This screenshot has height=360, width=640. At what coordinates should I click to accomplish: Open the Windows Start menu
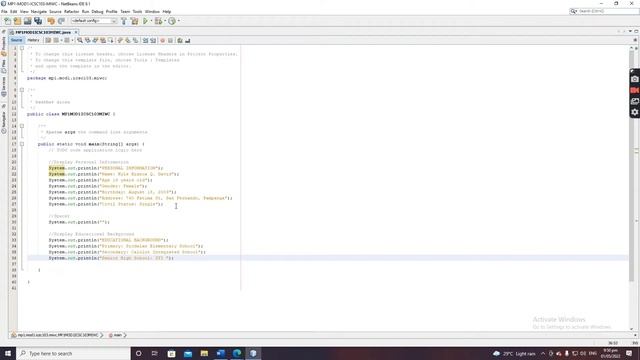(8, 353)
